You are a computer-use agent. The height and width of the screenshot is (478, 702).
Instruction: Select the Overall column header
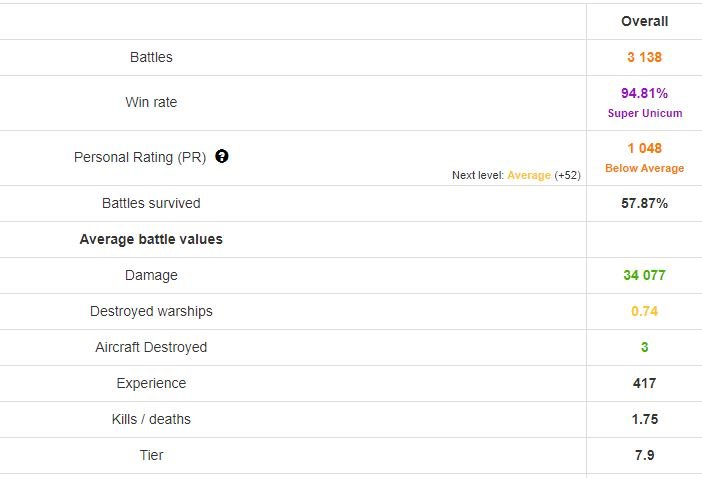tap(644, 21)
